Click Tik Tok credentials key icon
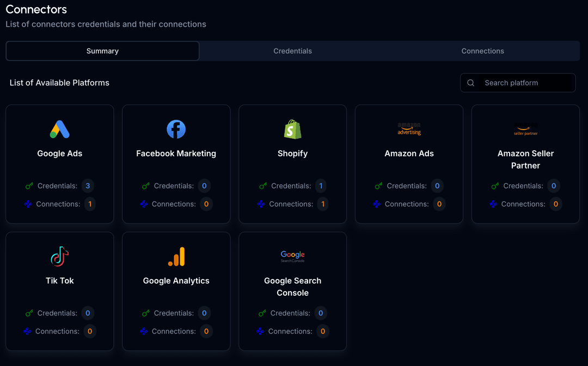The height and width of the screenshot is (366, 588). point(29,313)
